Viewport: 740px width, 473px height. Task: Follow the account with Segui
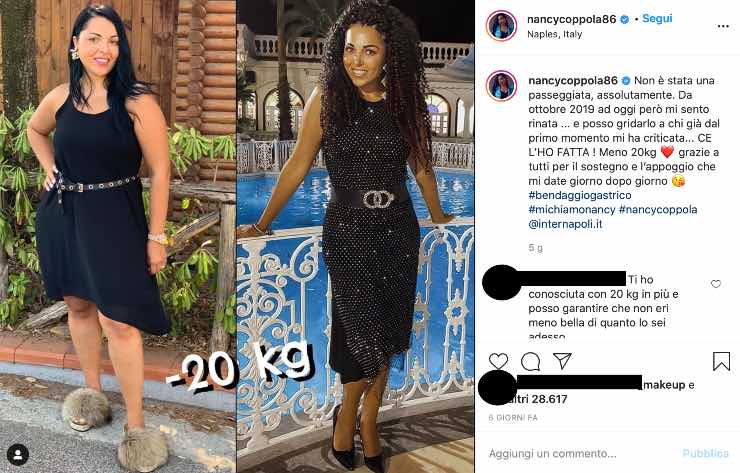point(657,18)
